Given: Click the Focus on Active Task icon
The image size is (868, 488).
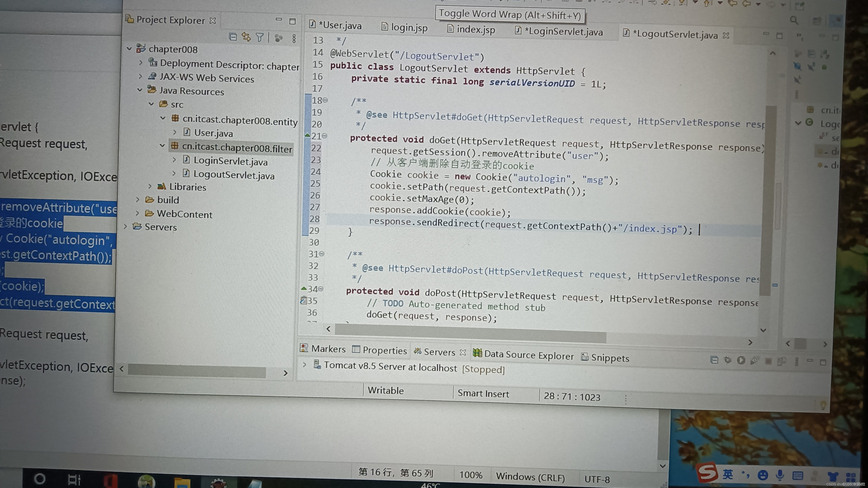Looking at the screenshot, I should point(278,38).
